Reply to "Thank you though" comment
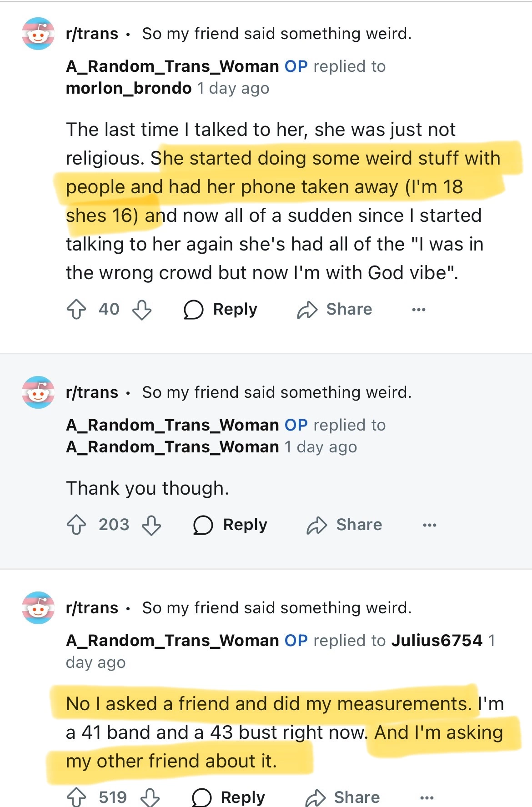Viewport: 532px width, 807px height. 231,525
